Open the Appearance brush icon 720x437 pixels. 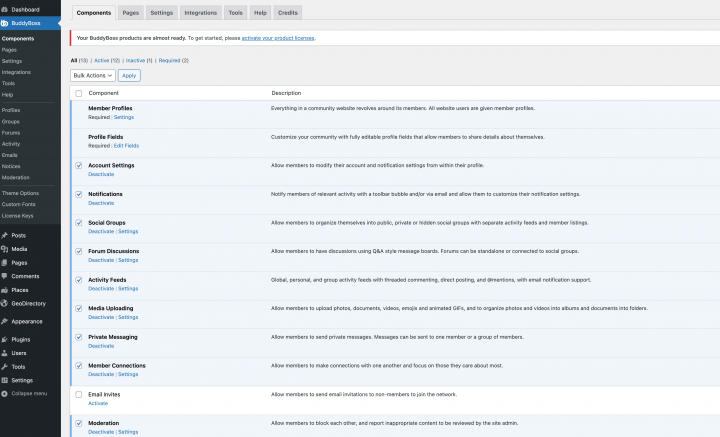(x=5, y=321)
